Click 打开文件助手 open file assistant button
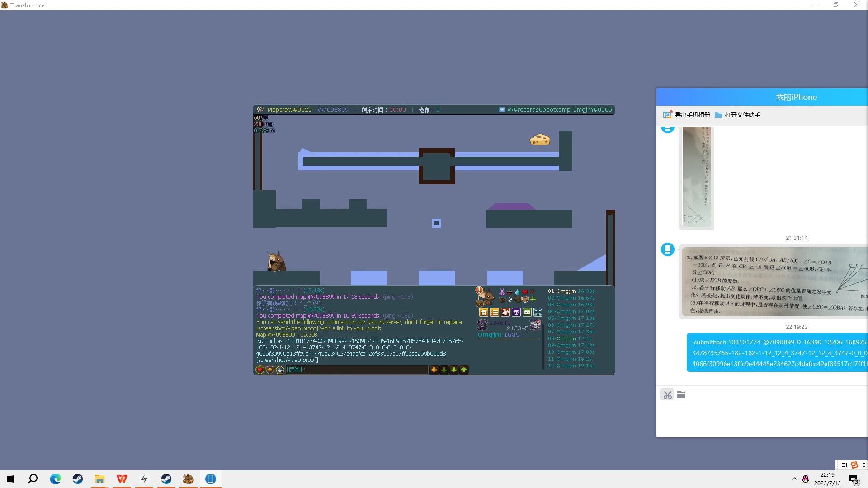 738,115
